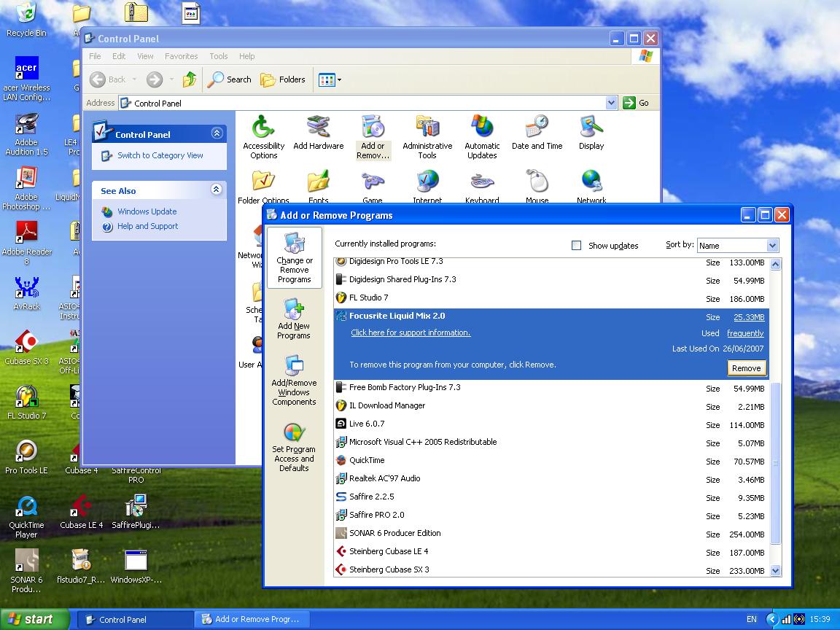Open Date and Time icon
Viewport: 840px width, 630px height.
537,133
